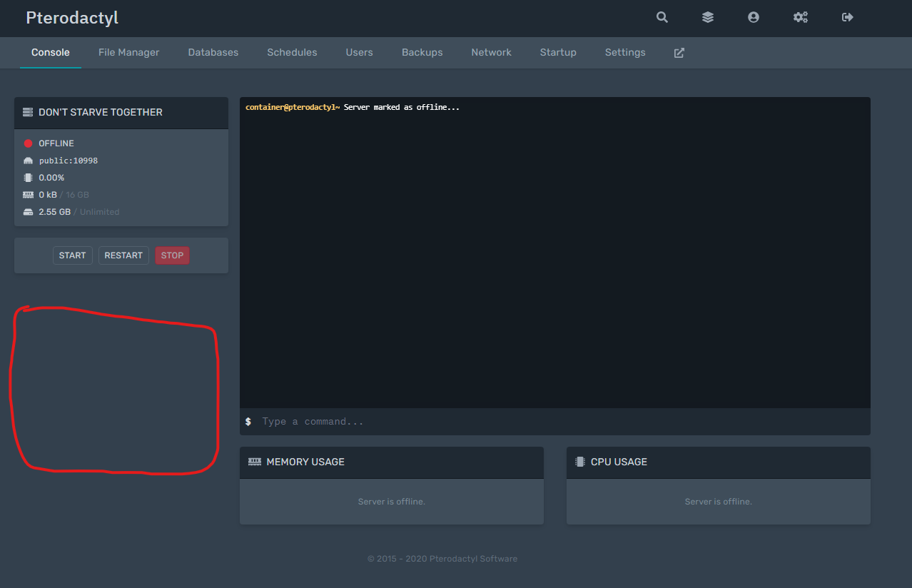Click the console dollar prompt symbol
Image resolution: width=912 pixels, height=588 pixels.
248,422
